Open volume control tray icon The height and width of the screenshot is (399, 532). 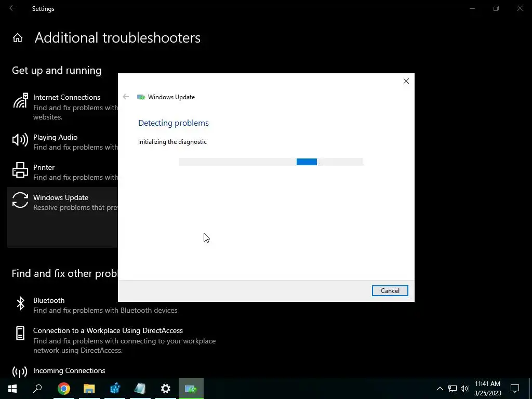click(x=464, y=389)
